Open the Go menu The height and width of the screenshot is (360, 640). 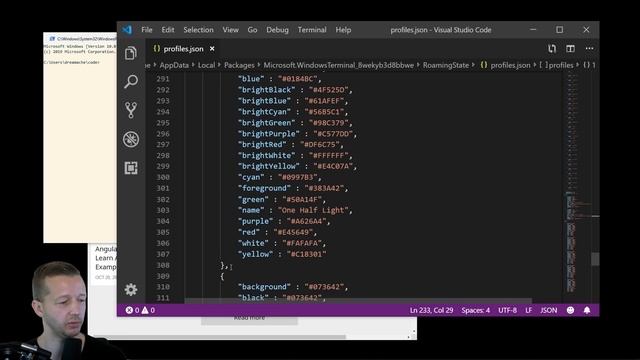coord(252,30)
